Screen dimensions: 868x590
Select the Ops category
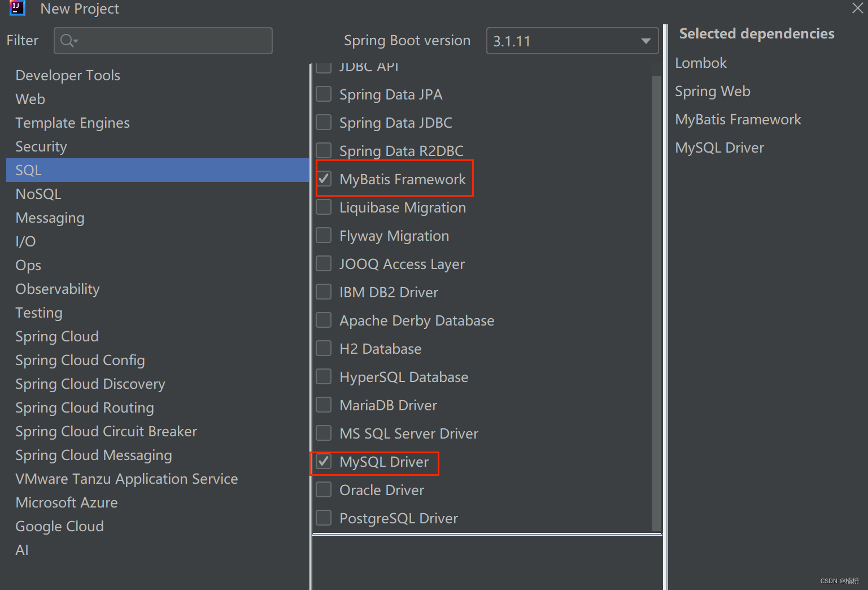pyautogui.click(x=158, y=265)
